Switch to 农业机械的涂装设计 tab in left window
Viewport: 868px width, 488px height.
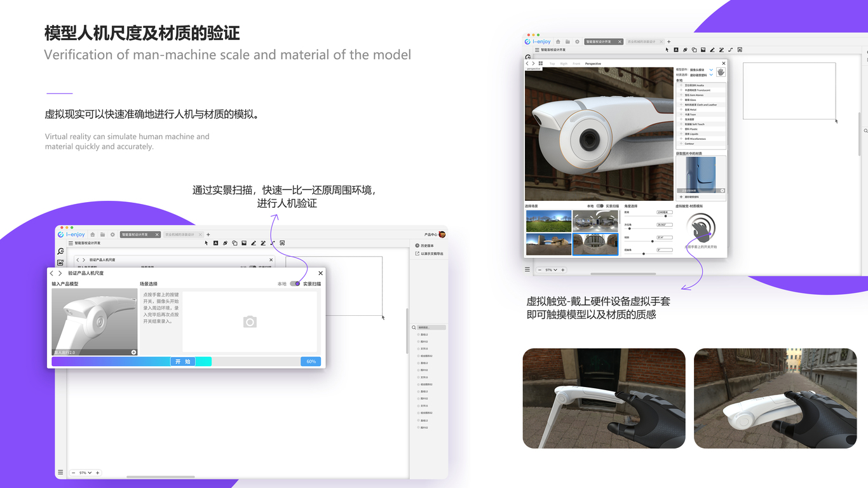pos(182,234)
